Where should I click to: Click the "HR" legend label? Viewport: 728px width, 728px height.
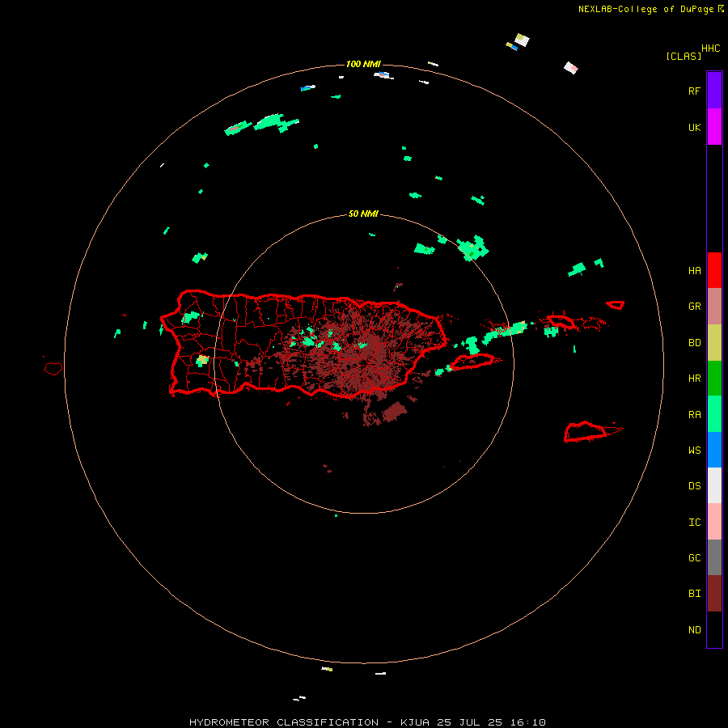pos(694,379)
